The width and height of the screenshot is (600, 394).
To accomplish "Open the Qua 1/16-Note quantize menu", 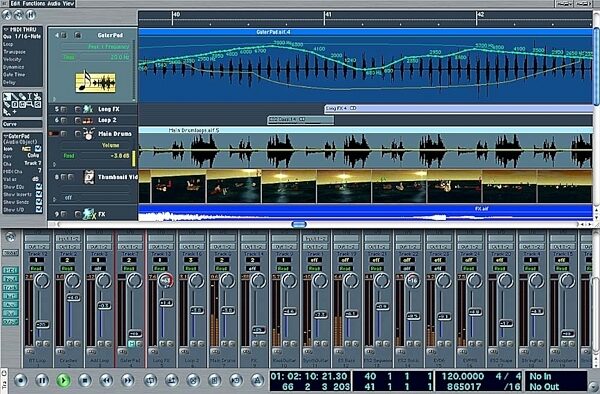I will coord(23,37).
